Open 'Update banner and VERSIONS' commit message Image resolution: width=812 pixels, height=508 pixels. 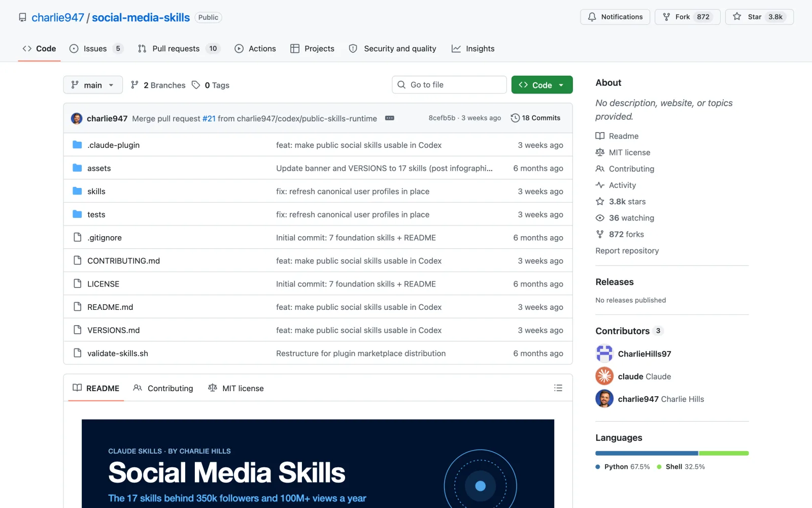[384, 168]
